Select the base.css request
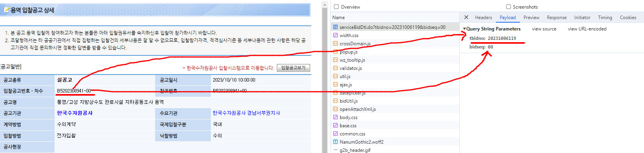Image resolution: width=644 pixels, height=153 pixels. click(395, 126)
